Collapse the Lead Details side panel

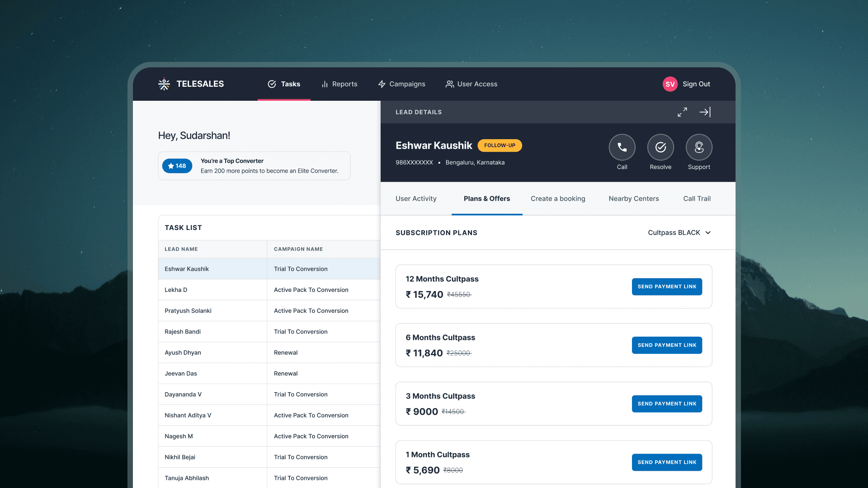(x=705, y=112)
